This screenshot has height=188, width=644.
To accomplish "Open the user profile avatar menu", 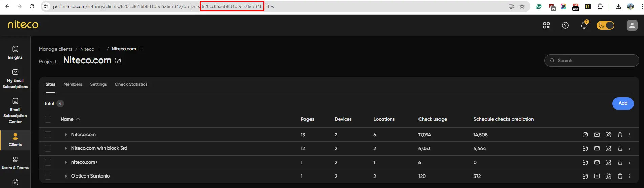I will tap(632, 25).
